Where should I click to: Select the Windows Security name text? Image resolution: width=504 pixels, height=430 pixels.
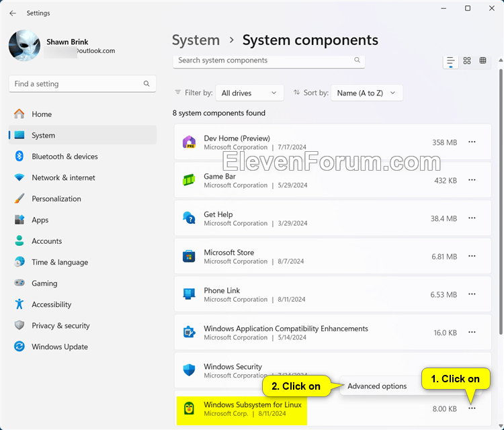point(233,367)
